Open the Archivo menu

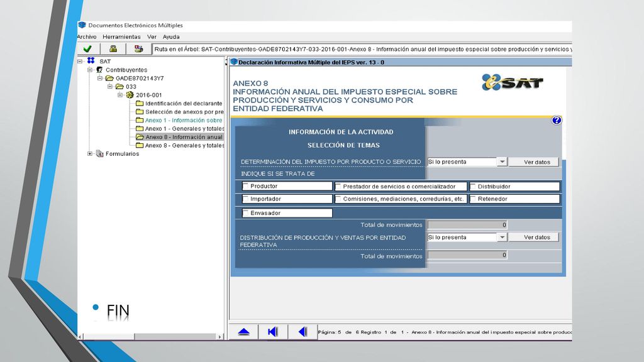[x=87, y=37]
